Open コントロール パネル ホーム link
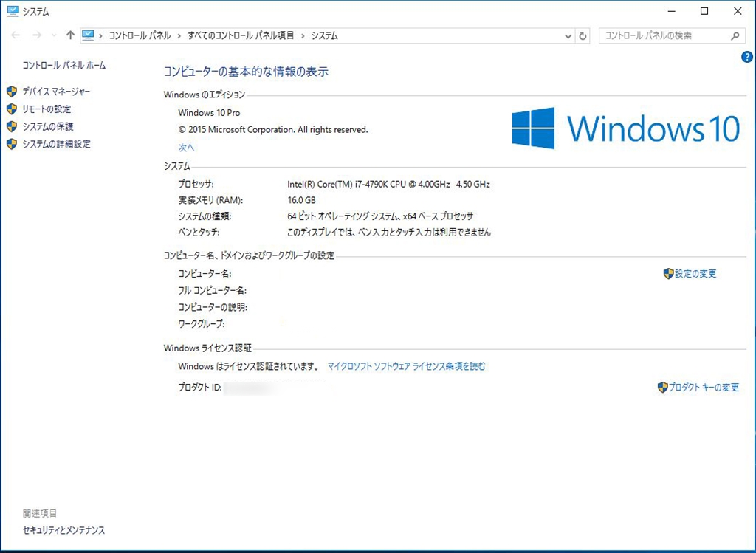Screen dimensions: 756x553 [x=64, y=66]
